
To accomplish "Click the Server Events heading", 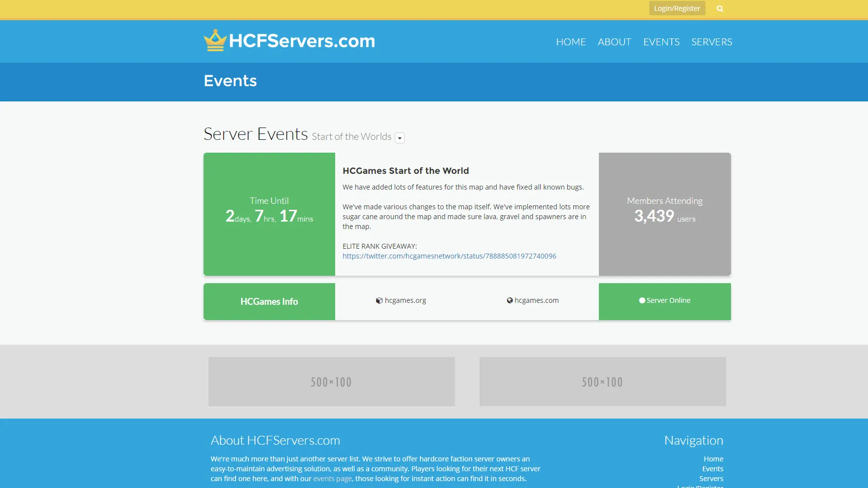I will (x=256, y=134).
